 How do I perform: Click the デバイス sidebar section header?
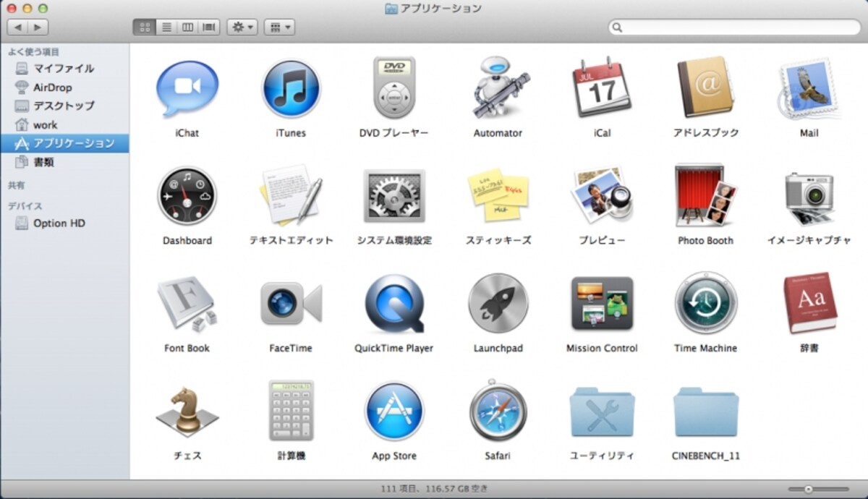pos(25,206)
